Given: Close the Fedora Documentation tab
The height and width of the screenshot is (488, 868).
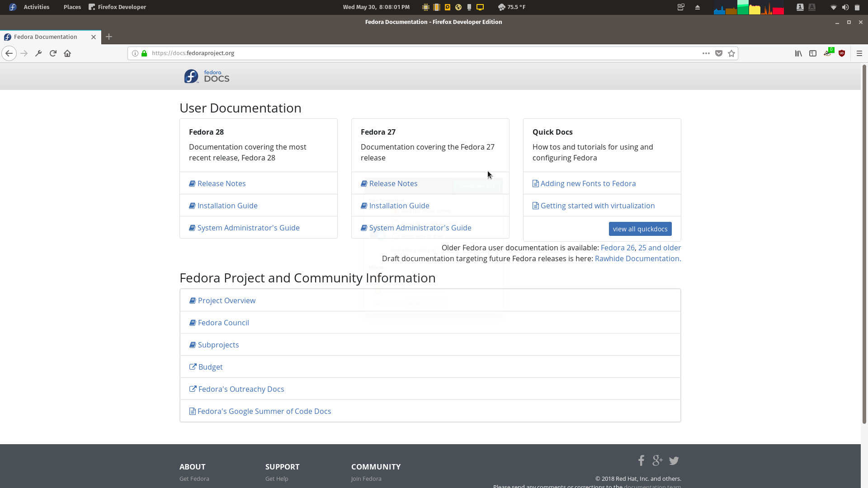Looking at the screenshot, I should [x=94, y=37].
